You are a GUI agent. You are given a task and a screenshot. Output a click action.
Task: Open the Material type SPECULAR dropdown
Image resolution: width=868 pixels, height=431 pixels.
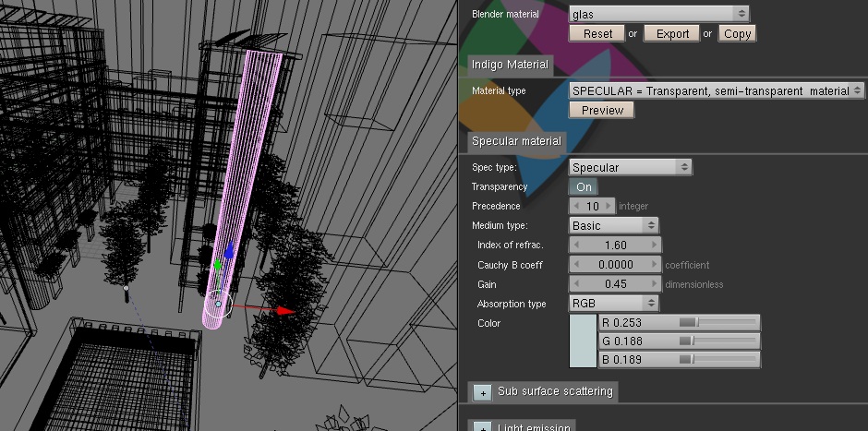coord(716,90)
